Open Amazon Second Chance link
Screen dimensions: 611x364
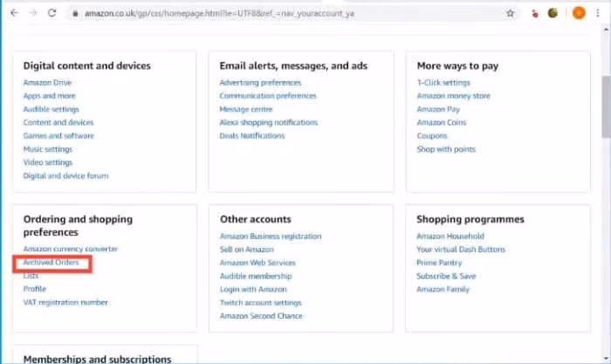tap(261, 316)
